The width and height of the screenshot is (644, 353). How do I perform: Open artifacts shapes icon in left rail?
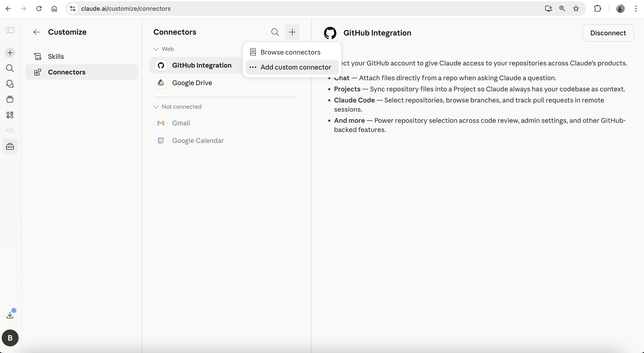[10, 115]
